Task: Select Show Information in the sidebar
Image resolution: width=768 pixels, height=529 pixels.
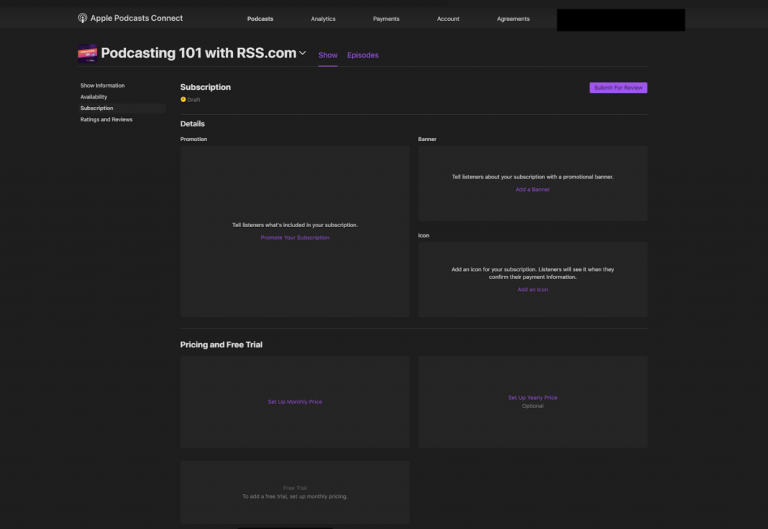Action: pos(103,86)
